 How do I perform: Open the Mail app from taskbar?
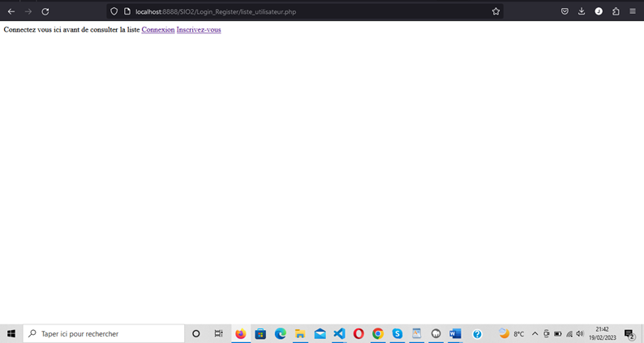pos(320,333)
